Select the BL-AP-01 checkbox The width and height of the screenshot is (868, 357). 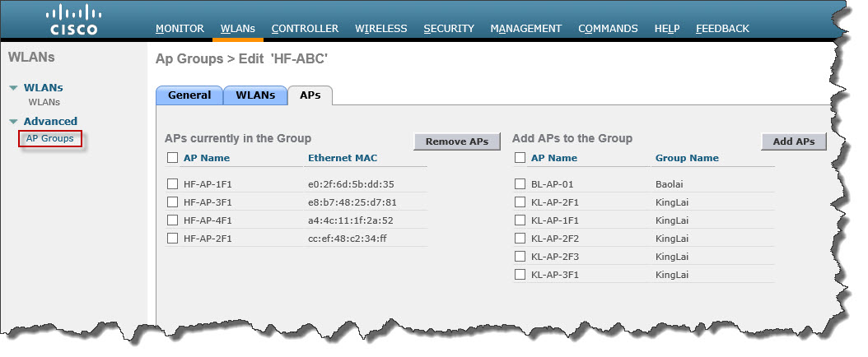coord(520,184)
